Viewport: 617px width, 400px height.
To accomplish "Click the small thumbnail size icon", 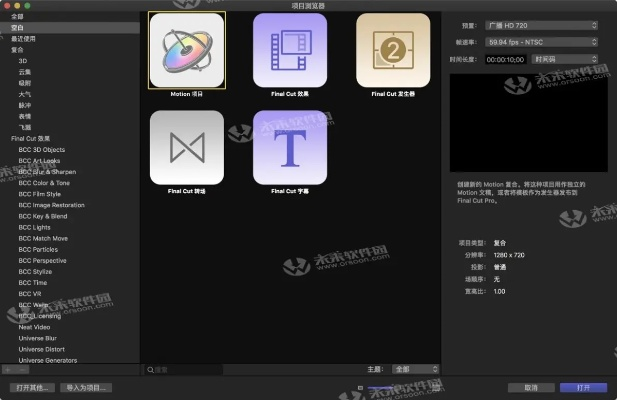I will [361, 387].
